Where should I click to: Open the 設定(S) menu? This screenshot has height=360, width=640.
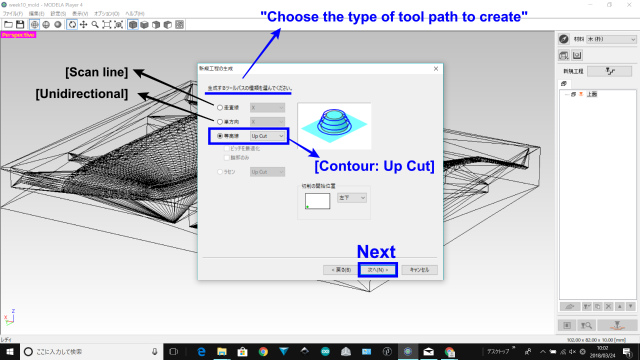click(x=58, y=13)
